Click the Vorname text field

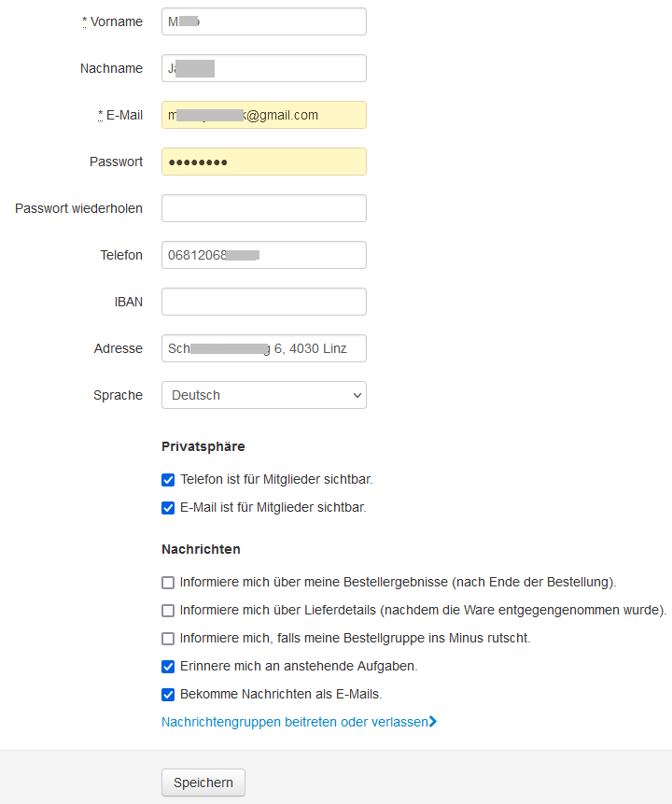pos(263,21)
